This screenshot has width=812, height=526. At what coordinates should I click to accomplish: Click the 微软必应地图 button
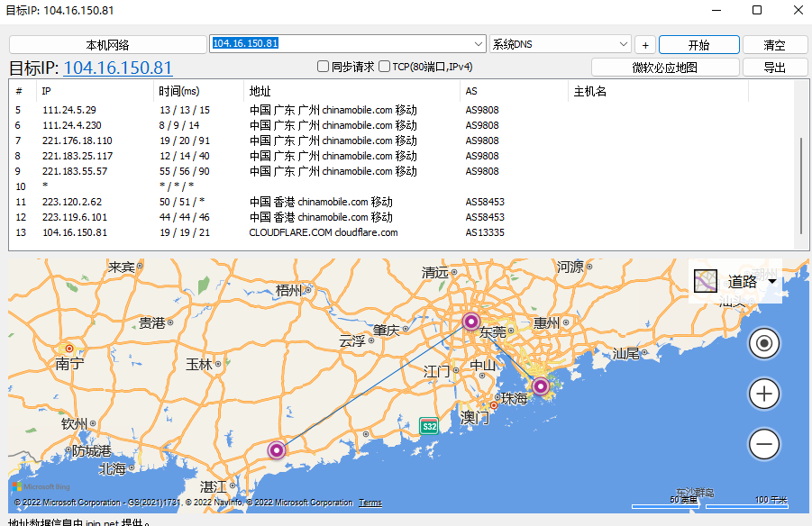coord(665,68)
